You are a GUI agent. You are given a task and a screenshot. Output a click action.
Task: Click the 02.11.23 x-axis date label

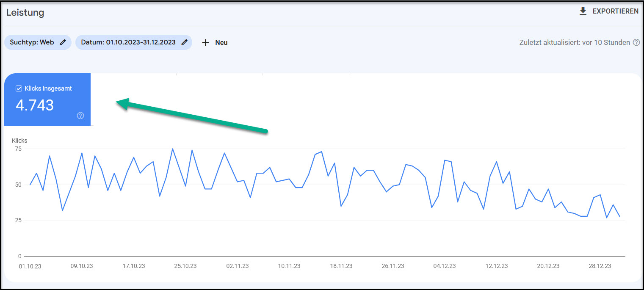238,266
